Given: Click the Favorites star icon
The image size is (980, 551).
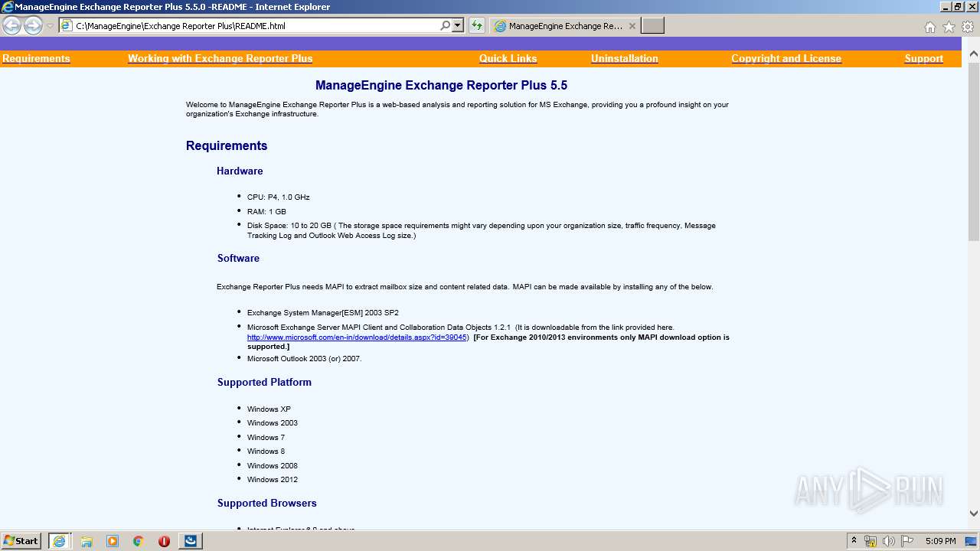Looking at the screenshot, I should point(949,27).
